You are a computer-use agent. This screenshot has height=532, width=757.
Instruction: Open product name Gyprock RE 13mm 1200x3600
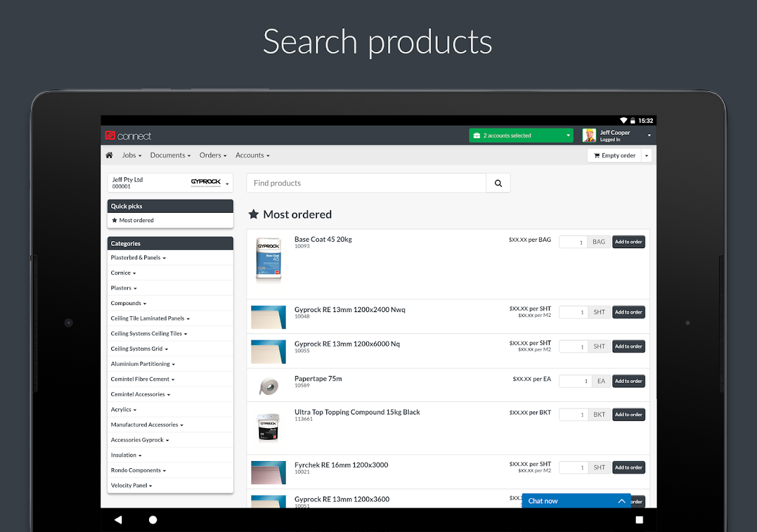(x=342, y=499)
